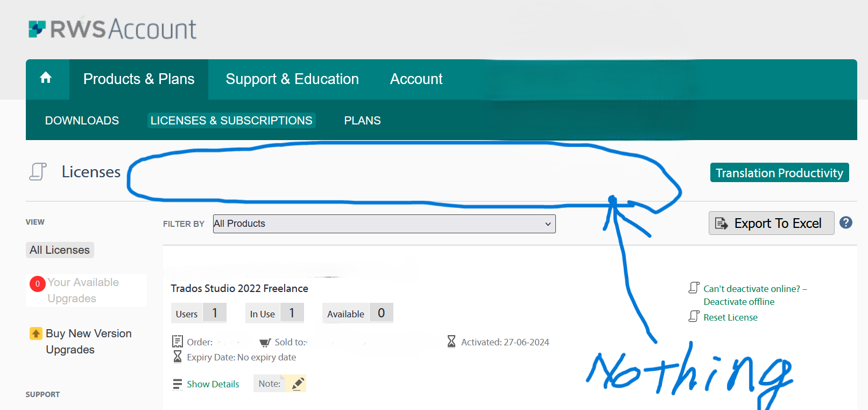Open the Account tab
This screenshot has height=410, width=868.
[416, 79]
